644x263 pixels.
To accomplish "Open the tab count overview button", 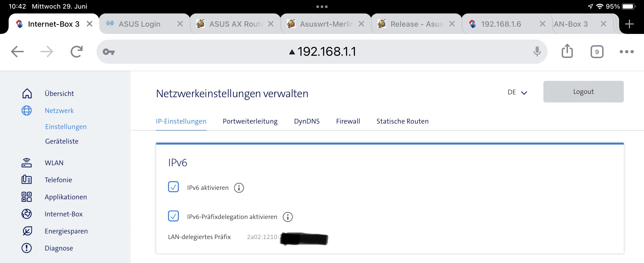I will [597, 52].
